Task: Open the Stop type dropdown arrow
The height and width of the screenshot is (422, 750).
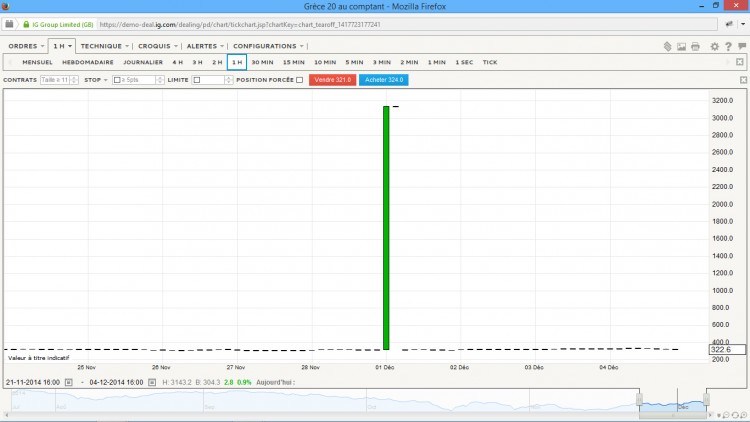Action: 106,80
